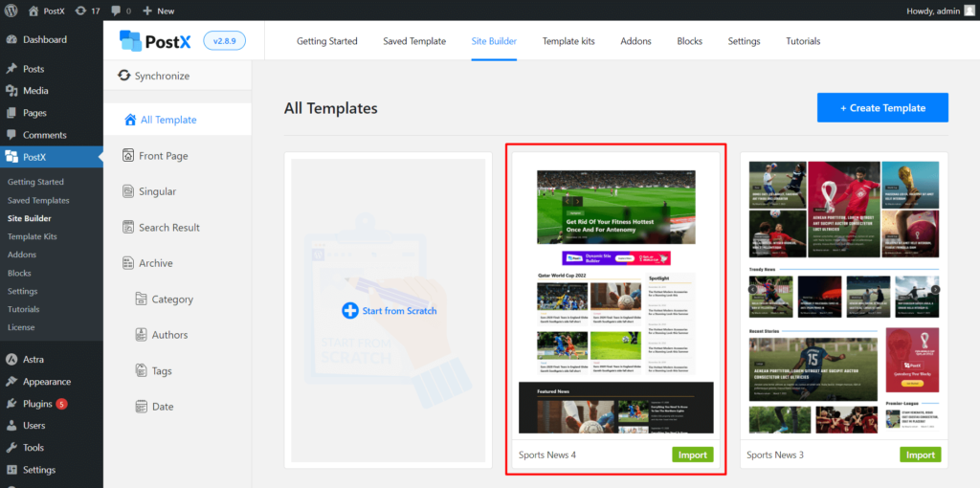This screenshot has height=488, width=980.
Task: Open Settings in PostX submenu
Action: (x=23, y=291)
